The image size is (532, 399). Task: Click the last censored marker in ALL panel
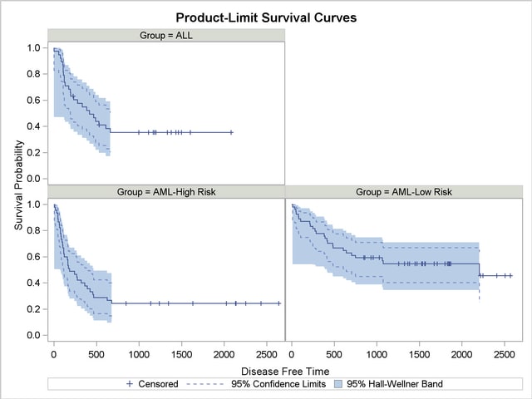[231, 132]
